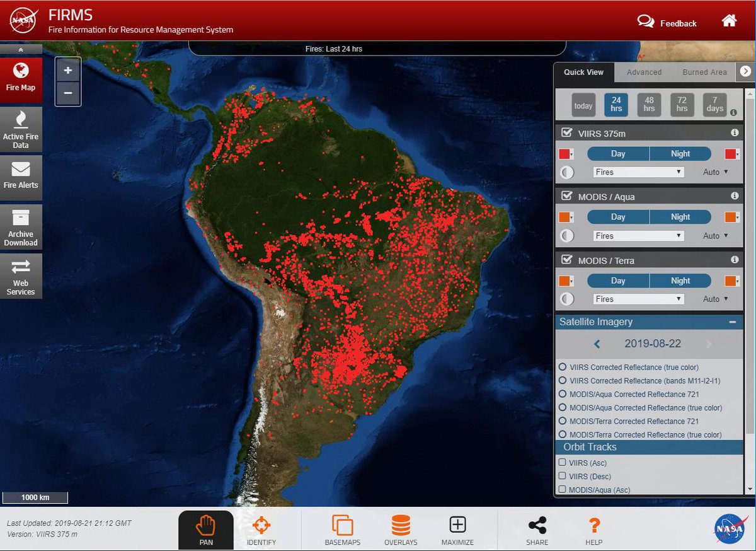Enable VIIRS (Desc) orbit track
The width and height of the screenshot is (756, 551).
pos(562,476)
